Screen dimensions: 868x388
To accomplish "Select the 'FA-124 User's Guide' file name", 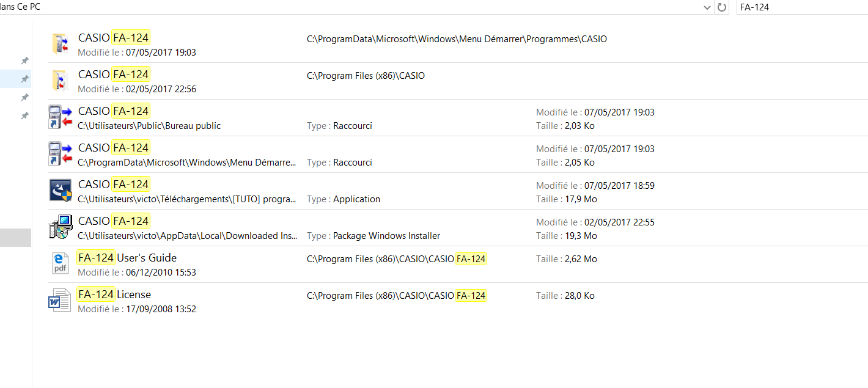I will click(127, 258).
